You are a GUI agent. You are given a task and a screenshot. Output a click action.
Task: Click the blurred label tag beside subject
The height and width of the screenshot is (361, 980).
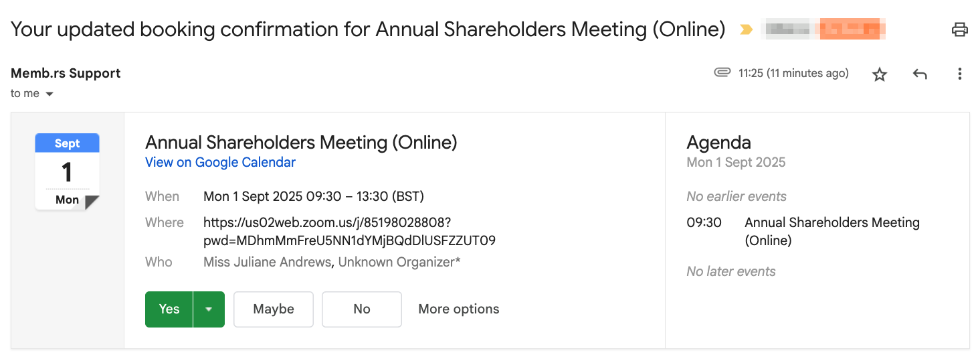coord(826,29)
